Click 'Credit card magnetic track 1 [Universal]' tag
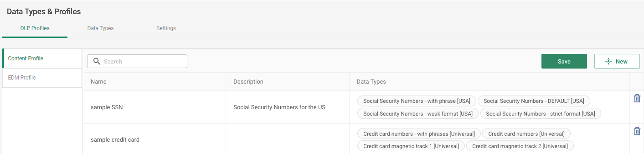Screen dimensions: 644x154 point(411,146)
